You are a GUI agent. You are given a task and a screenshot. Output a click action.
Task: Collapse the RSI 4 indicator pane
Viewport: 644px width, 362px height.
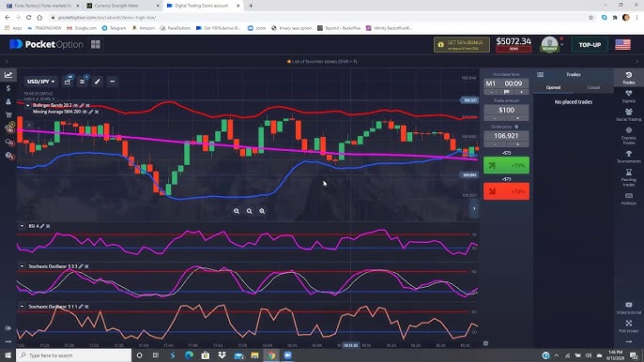pyautogui.click(x=23, y=226)
